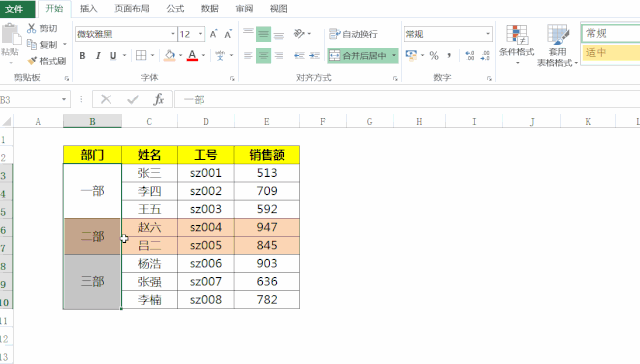Open fill color dropdown arrow
This screenshot has height=364, width=640.
[x=180, y=55]
